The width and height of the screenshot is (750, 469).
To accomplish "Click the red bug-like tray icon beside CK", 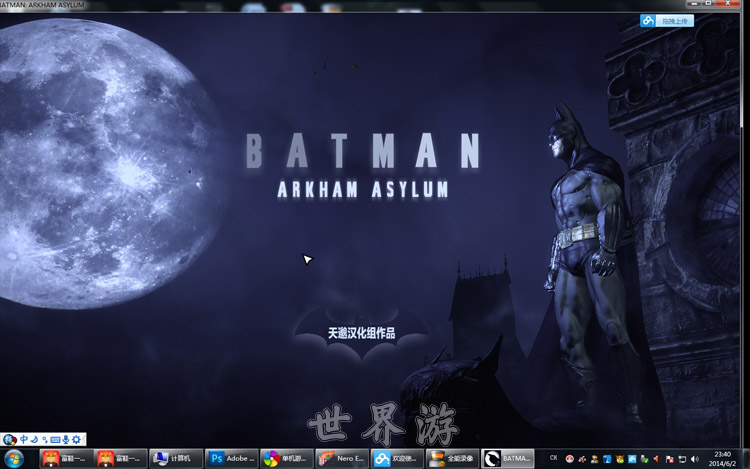I will pyautogui.click(x=582, y=459).
